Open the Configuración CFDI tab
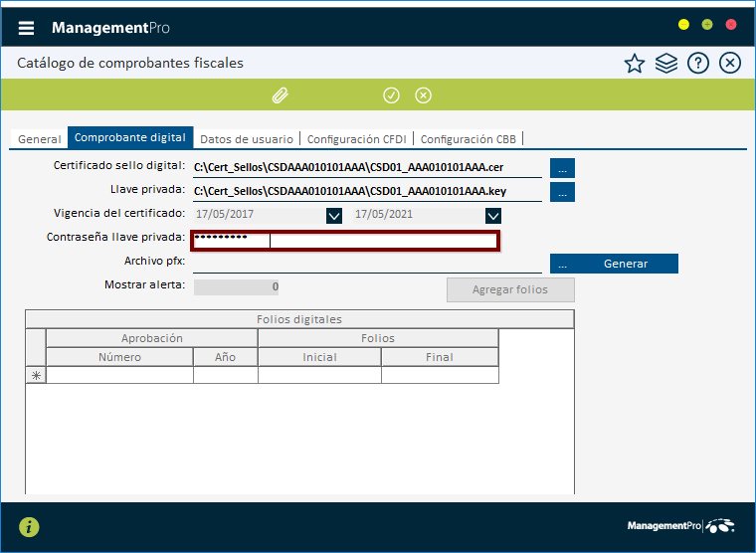The width and height of the screenshot is (756, 553). pyautogui.click(x=357, y=139)
